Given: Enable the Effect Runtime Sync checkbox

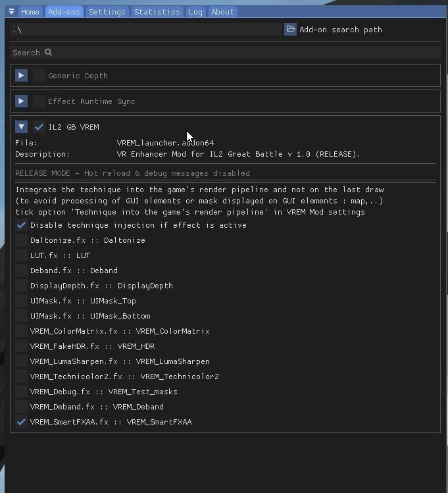Looking at the screenshot, I should pyautogui.click(x=39, y=101).
